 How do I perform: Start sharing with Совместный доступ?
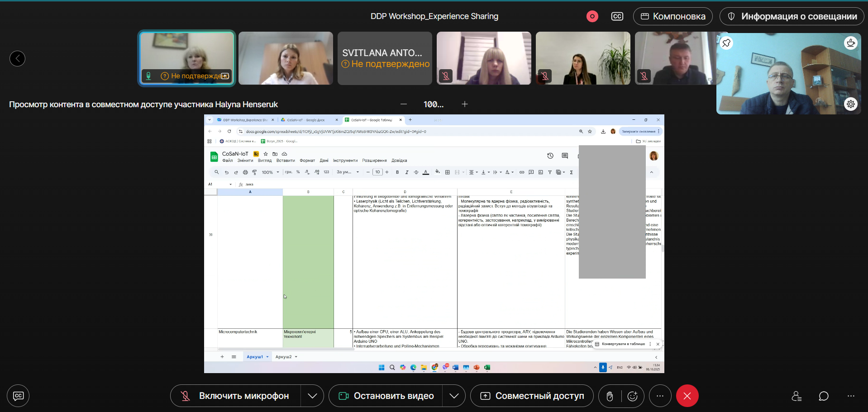[532, 396]
